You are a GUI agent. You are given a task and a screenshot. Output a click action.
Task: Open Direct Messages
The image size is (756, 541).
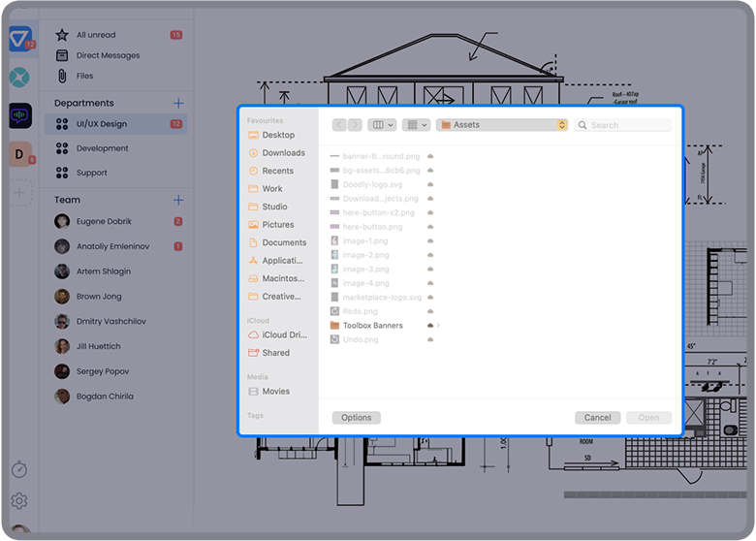point(108,55)
